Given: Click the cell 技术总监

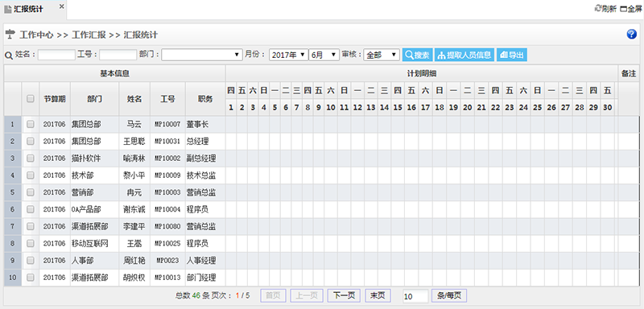Looking at the screenshot, I should [205, 175].
